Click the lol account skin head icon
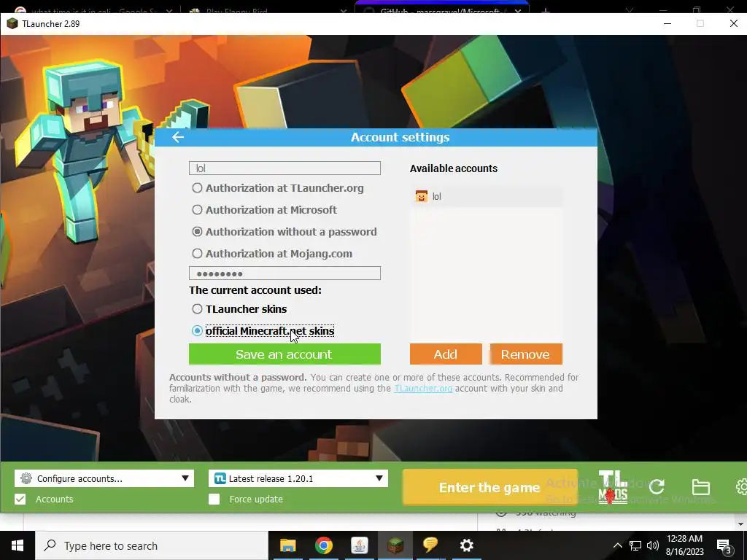747x560 pixels. pyautogui.click(x=421, y=196)
